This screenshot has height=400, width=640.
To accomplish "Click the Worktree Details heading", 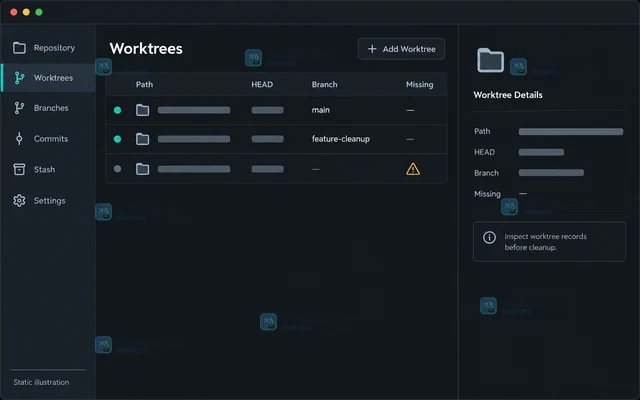I will [508, 95].
